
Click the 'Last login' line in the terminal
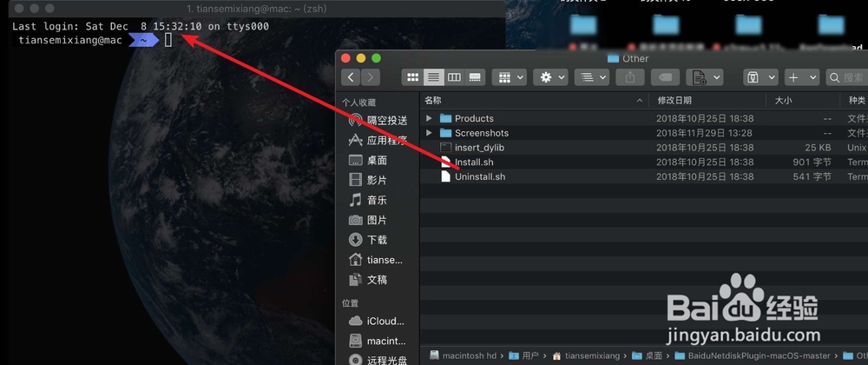click(141, 26)
